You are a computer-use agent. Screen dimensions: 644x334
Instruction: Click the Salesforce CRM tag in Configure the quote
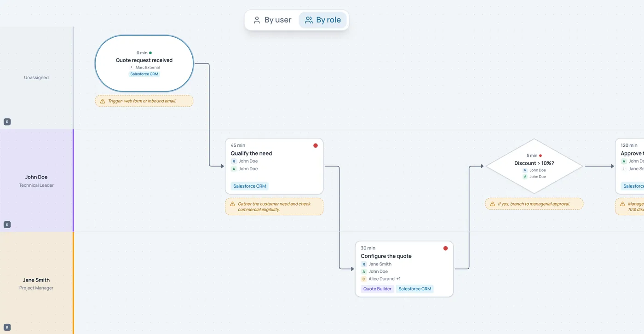[x=415, y=289]
